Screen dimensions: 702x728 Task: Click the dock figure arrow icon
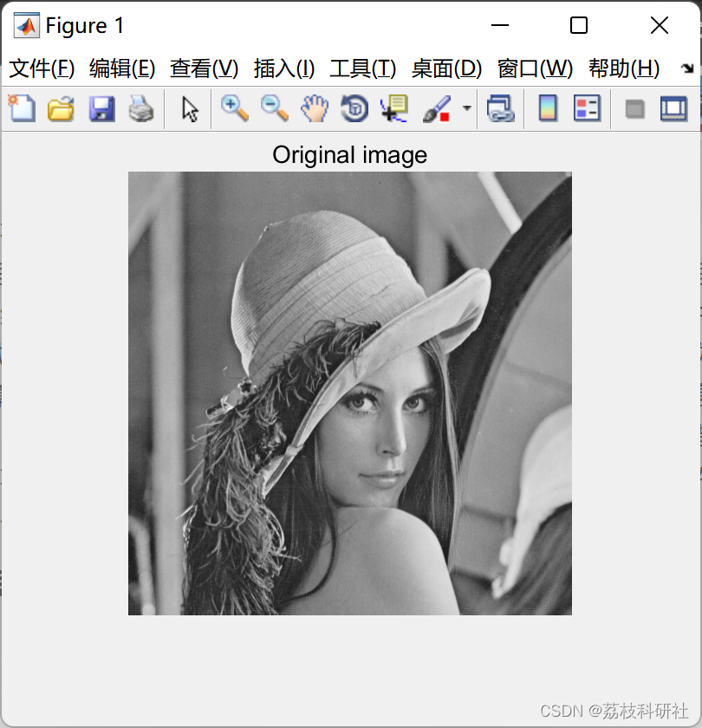pos(686,68)
